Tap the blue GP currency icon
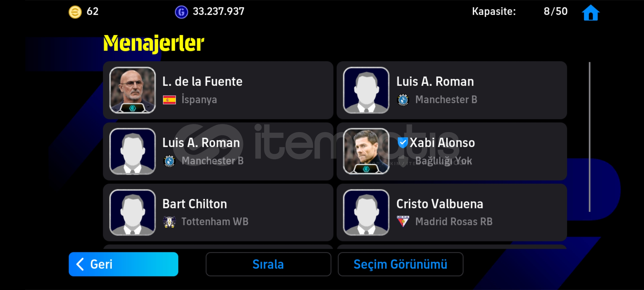The image size is (644, 290). [181, 12]
